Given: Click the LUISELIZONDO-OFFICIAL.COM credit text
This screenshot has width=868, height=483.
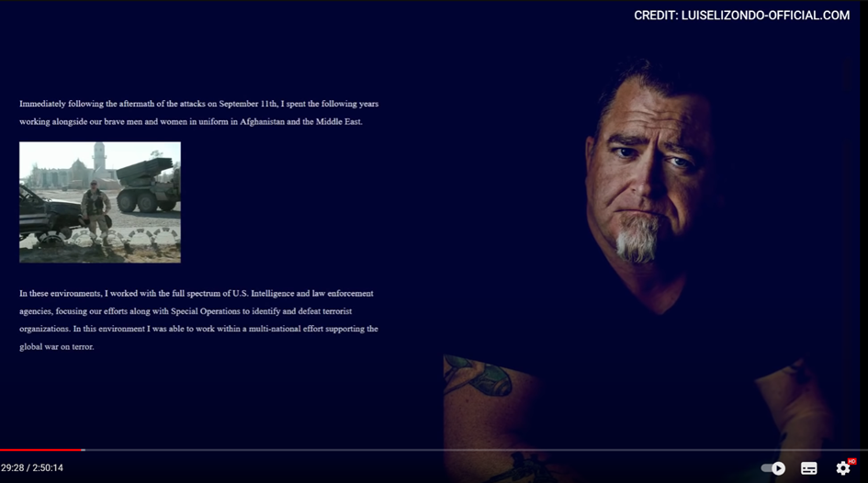Looking at the screenshot, I should [765, 16].
